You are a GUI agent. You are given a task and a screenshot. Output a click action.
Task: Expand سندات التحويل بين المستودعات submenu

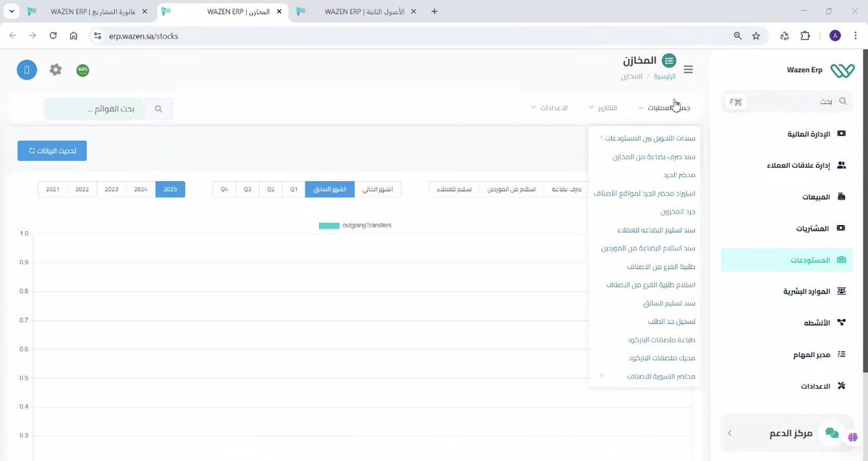(x=647, y=138)
